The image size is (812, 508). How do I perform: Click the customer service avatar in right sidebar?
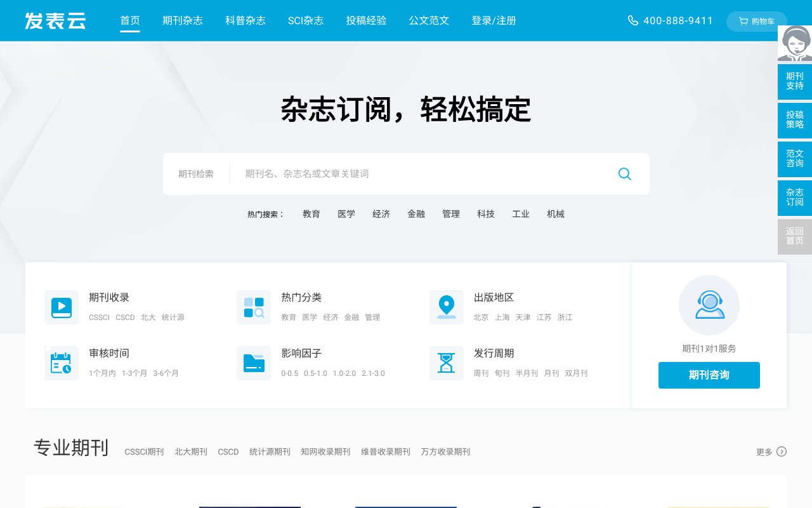click(794, 43)
